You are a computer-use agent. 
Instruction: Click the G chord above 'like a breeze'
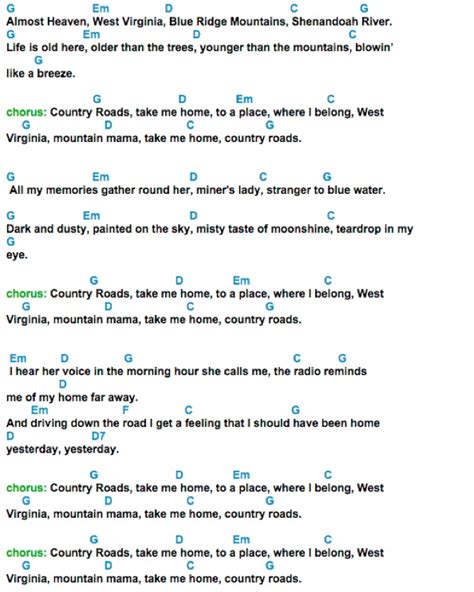click(39, 60)
